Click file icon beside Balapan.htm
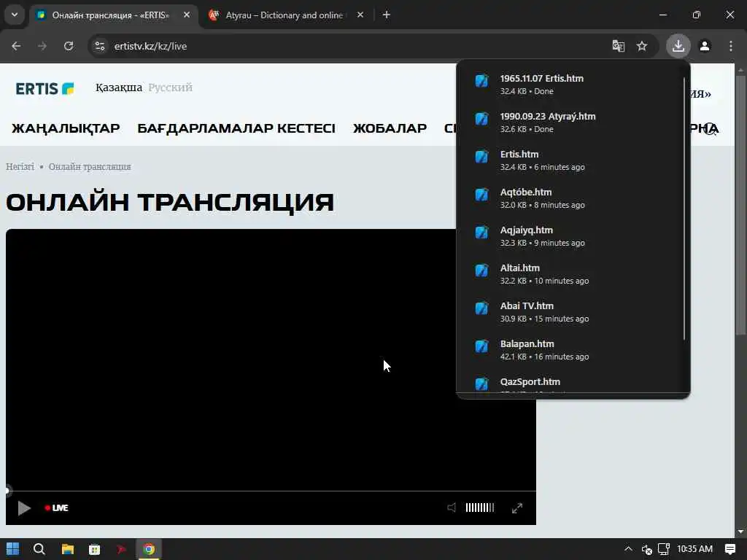The image size is (747, 560). pos(481,346)
